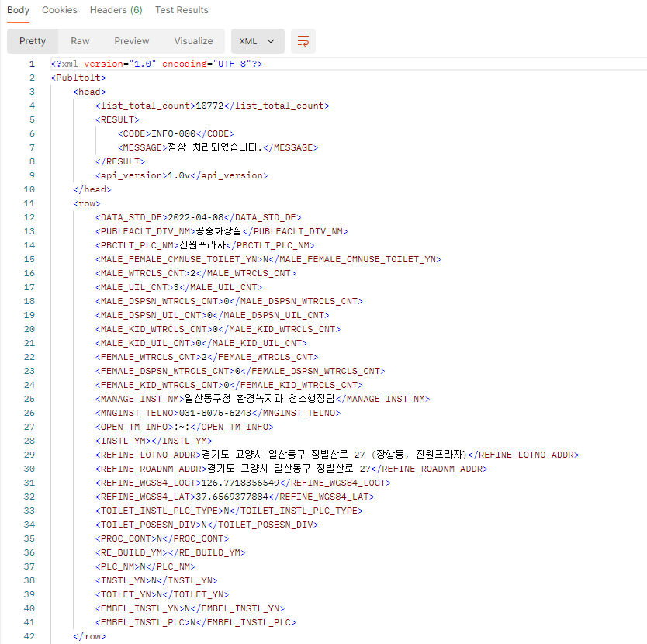This screenshot has height=644, width=647.
Task: Click the PUBLFACLT_DIV_NM line 13
Action: click(222, 231)
